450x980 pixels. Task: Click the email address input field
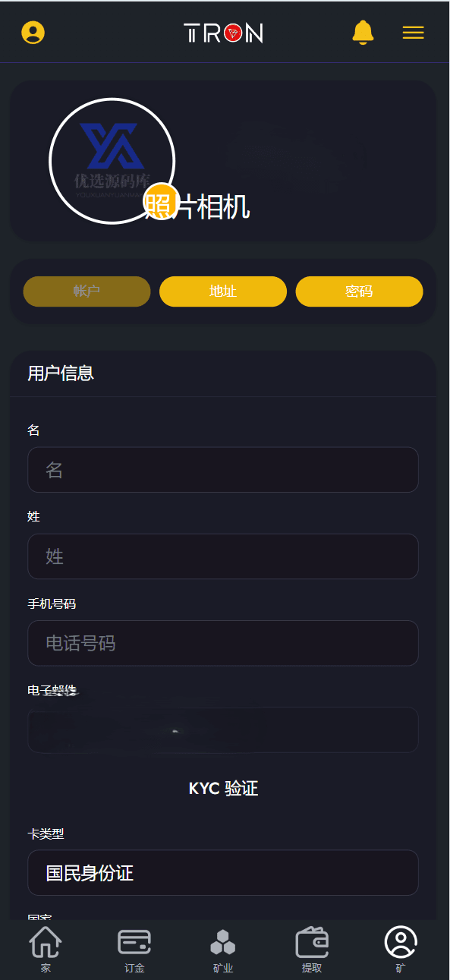click(x=223, y=729)
